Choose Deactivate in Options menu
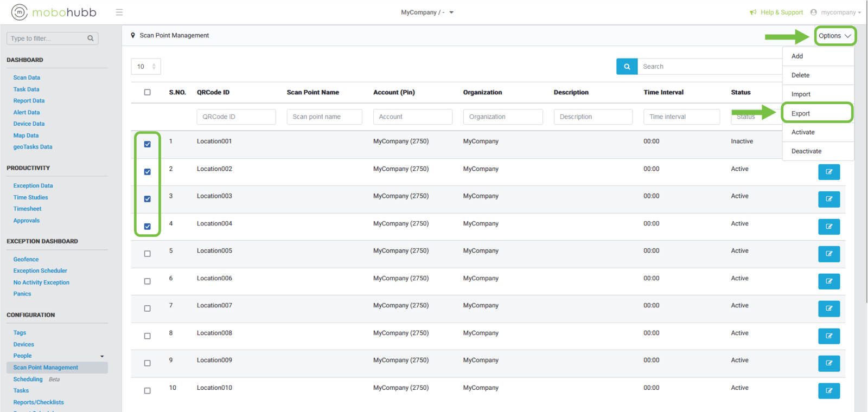Image resolution: width=868 pixels, height=412 pixels. click(806, 151)
